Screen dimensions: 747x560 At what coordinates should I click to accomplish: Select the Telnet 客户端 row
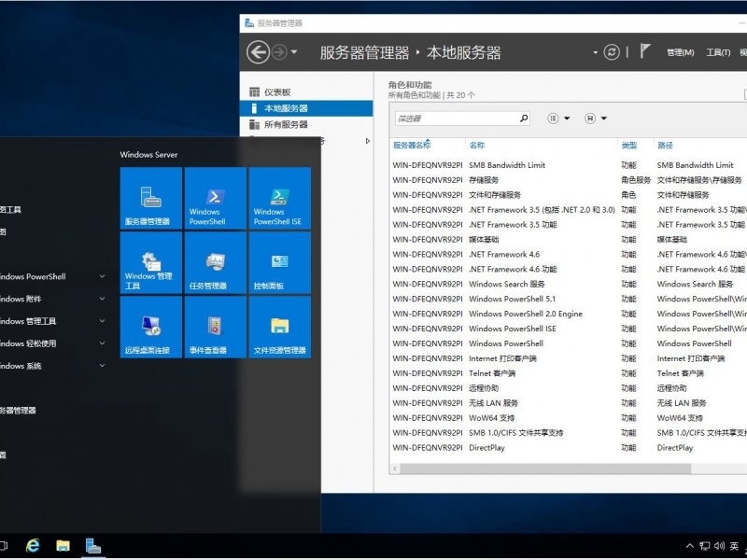click(x=568, y=372)
